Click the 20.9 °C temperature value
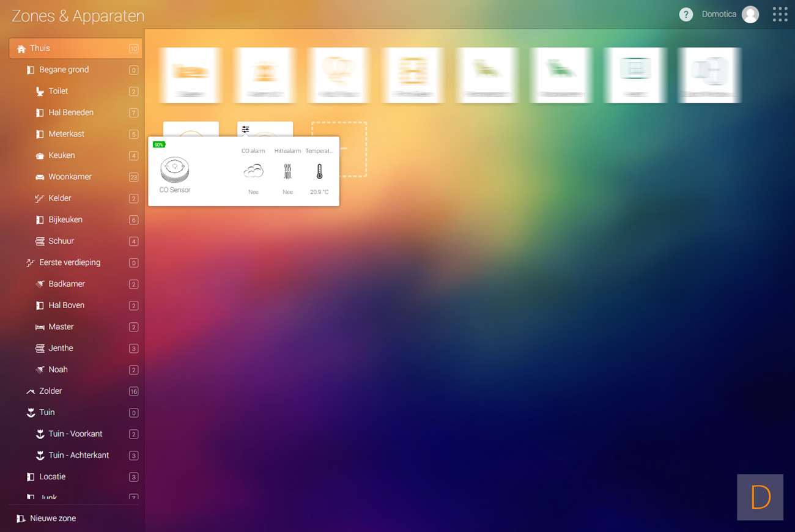 tap(319, 192)
